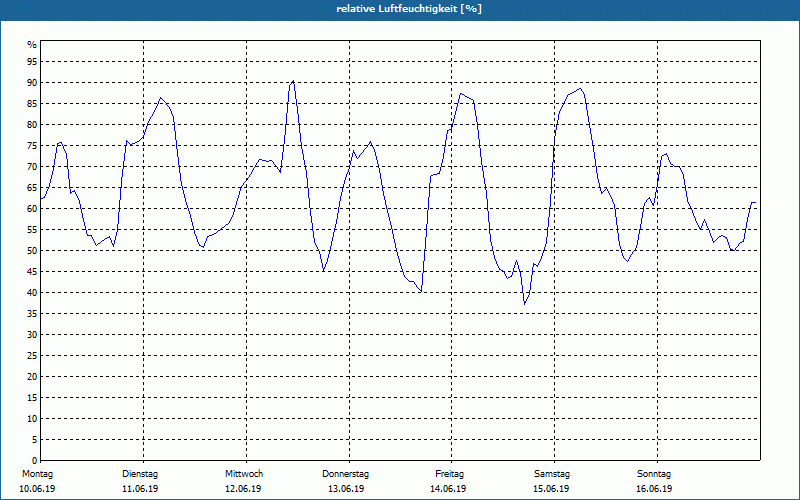Image resolution: width=800 pixels, height=500 pixels.
Task: Click the y-axis value 85
Action: [x=32, y=104]
